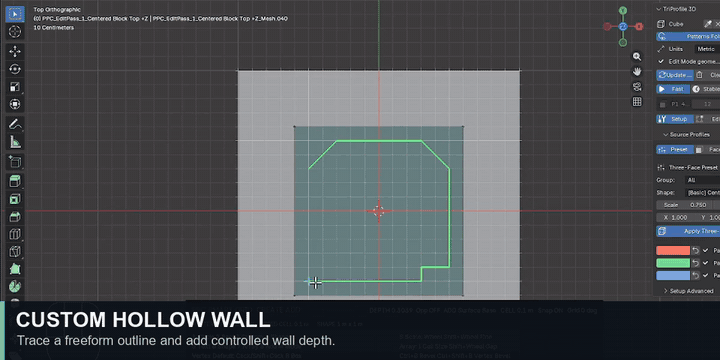The width and height of the screenshot is (720, 360).
Task: Open the Units Metric dropdown
Action: click(x=707, y=49)
